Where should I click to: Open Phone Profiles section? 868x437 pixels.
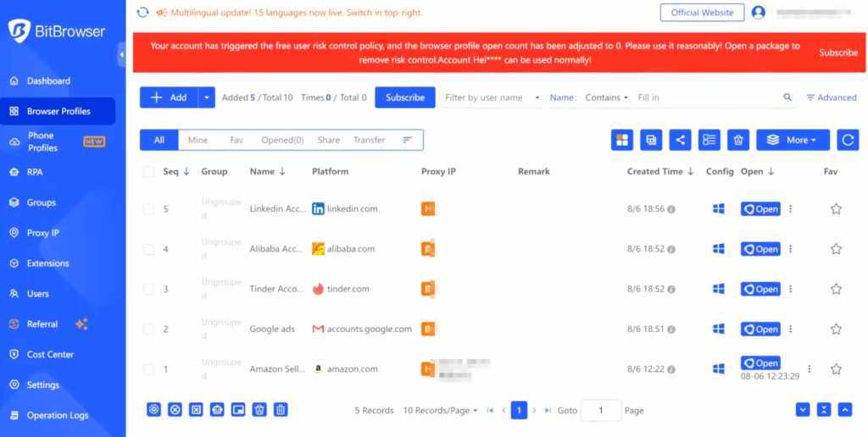tap(58, 141)
